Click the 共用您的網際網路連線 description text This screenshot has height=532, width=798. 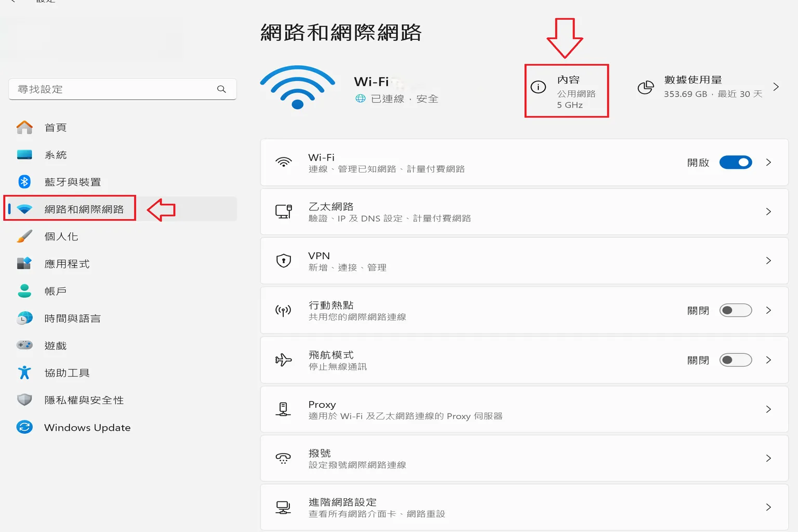[x=357, y=317]
